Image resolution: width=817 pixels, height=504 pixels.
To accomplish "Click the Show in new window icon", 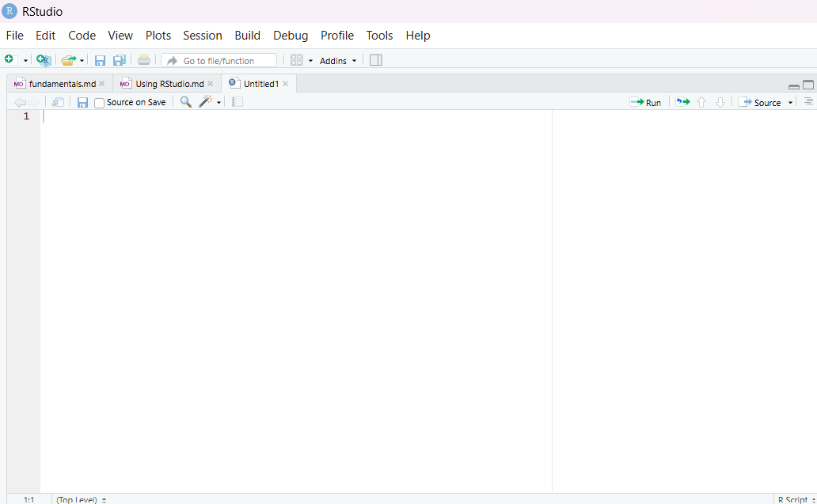I will (58, 102).
